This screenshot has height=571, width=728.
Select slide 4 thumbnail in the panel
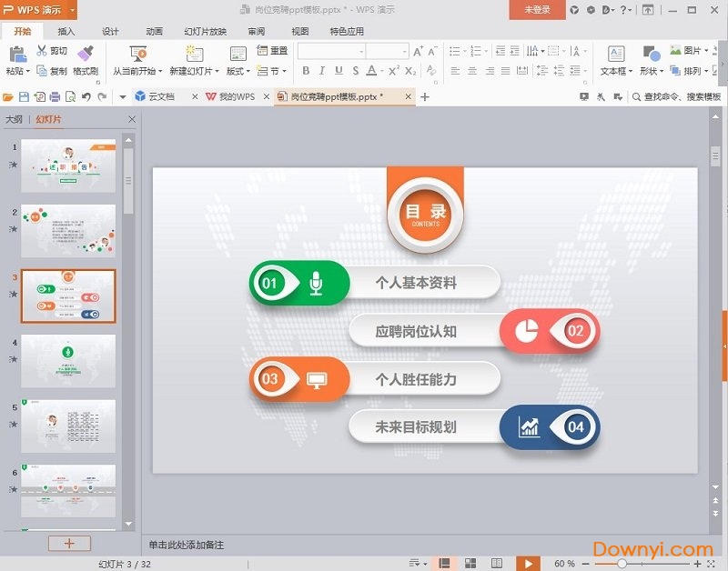click(68, 361)
